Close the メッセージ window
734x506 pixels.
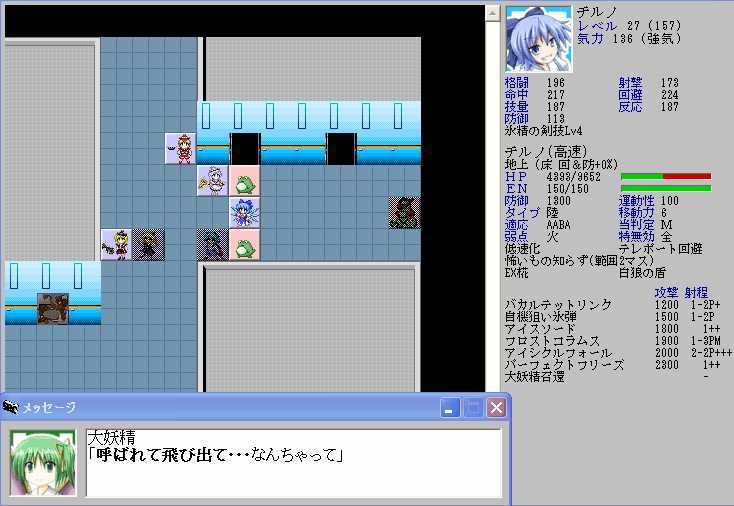496,408
